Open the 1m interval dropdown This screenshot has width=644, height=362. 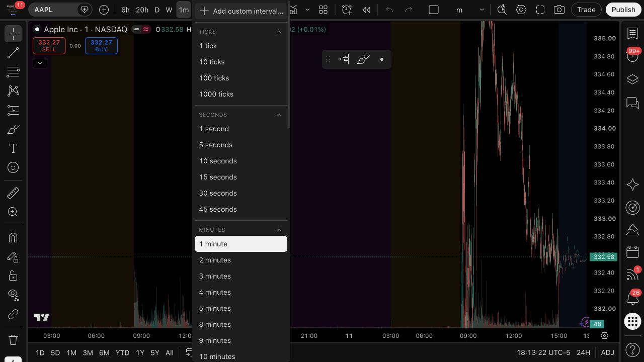click(184, 10)
